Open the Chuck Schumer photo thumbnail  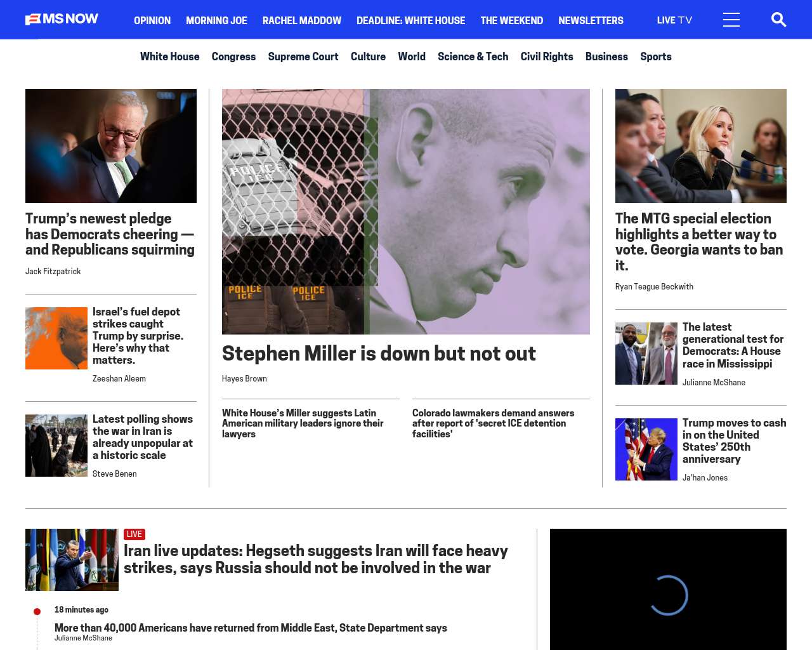point(111,146)
